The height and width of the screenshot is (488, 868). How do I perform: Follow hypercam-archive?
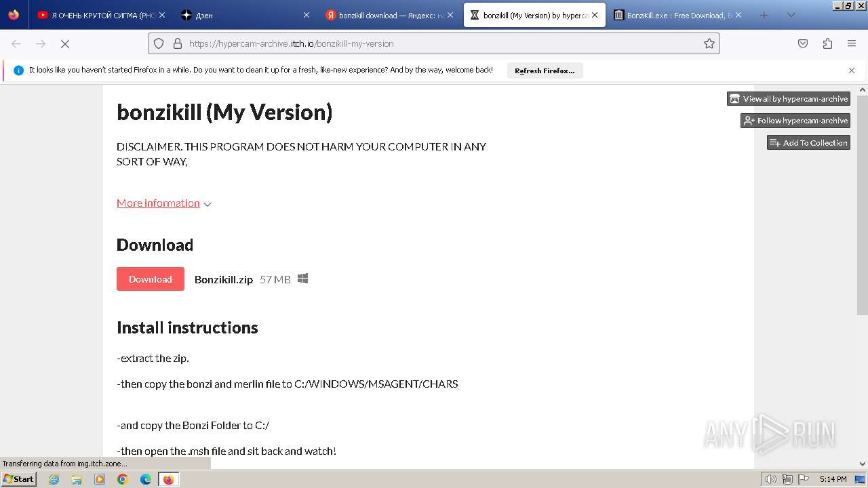[x=795, y=121]
